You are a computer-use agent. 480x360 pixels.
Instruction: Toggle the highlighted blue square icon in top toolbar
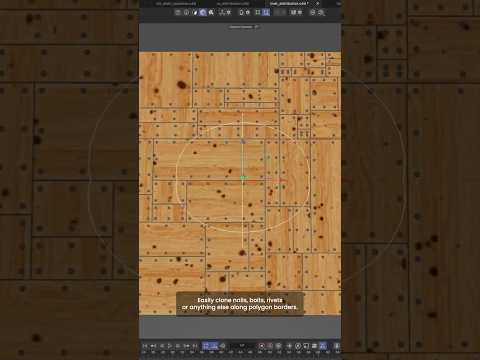266,13
